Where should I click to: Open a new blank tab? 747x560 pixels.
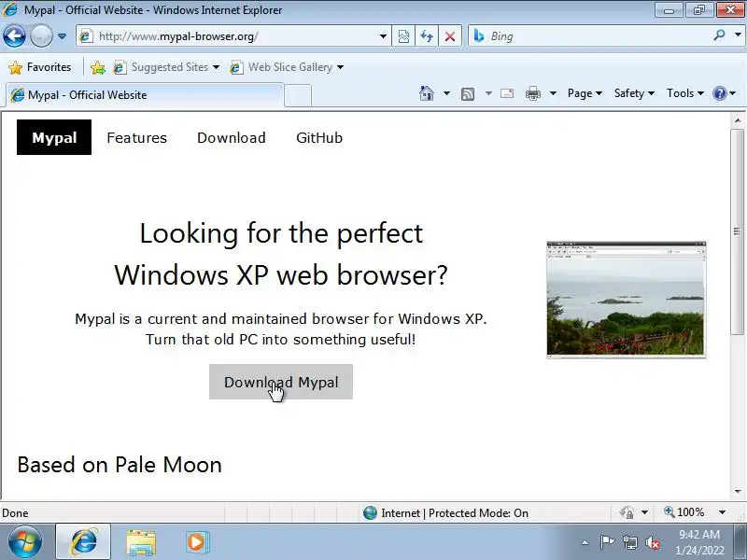tap(298, 96)
